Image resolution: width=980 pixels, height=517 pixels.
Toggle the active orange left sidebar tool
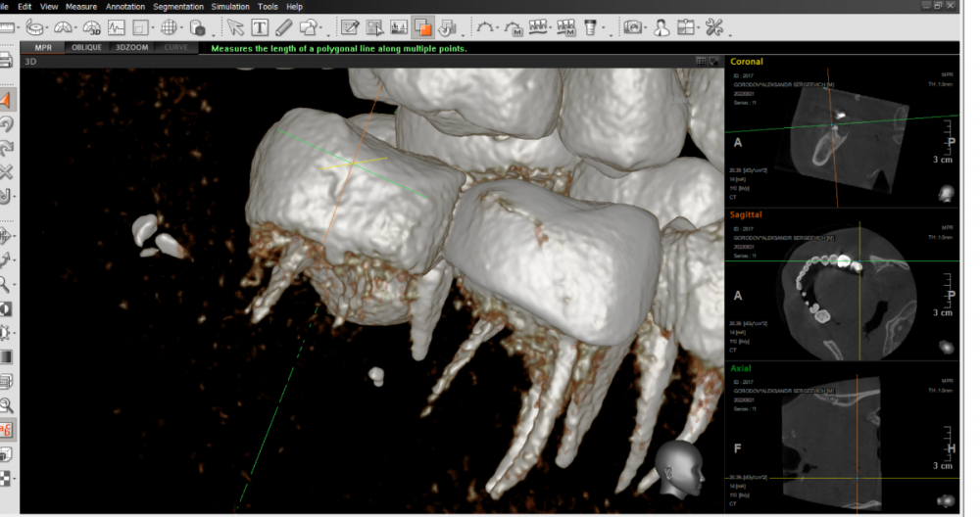(x=6, y=100)
